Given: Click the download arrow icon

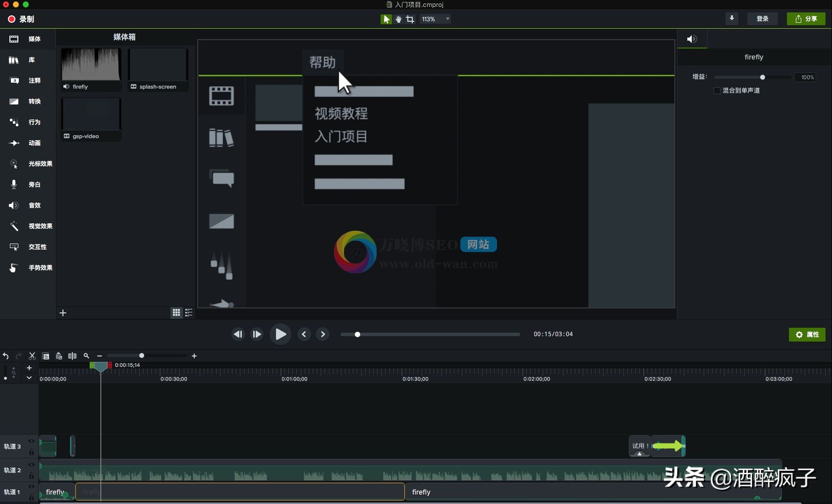Looking at the screenshot, I should (731, 19).
